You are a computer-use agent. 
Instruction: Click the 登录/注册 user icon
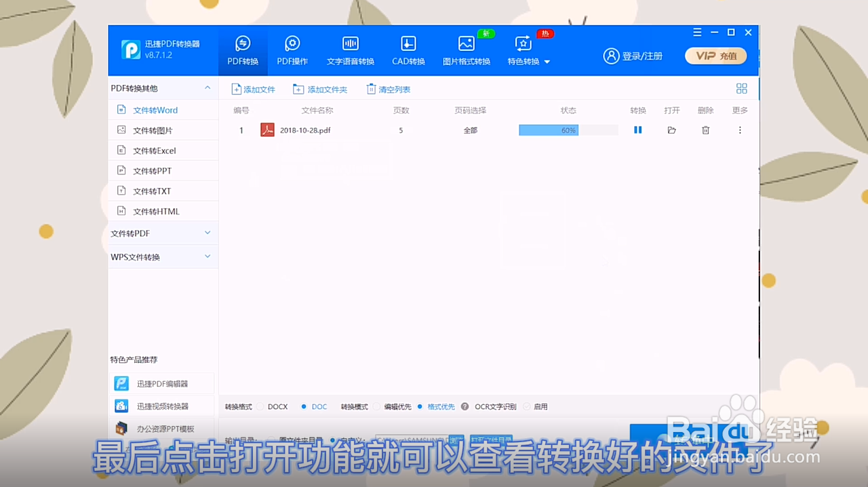(x=611, y=56)
